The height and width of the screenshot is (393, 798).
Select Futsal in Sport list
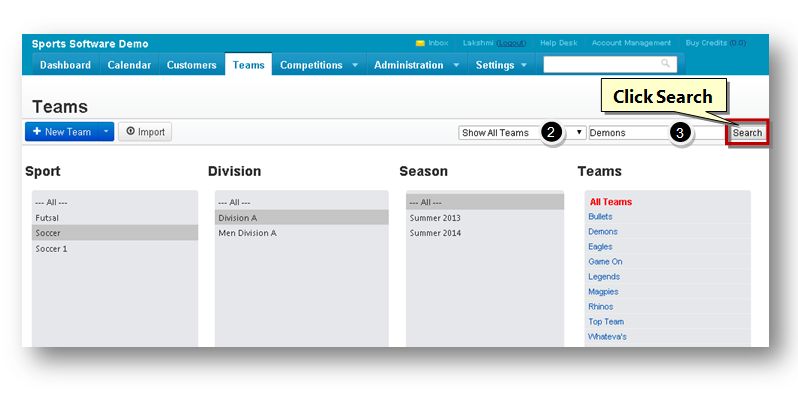(115, 218)
